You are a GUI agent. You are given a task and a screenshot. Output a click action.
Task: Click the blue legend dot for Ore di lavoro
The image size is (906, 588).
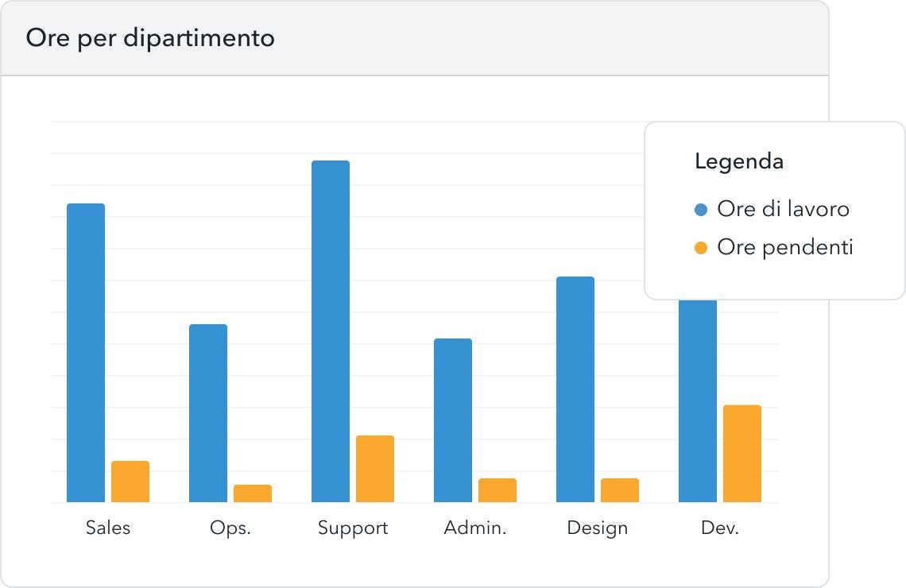pos(701,210)
